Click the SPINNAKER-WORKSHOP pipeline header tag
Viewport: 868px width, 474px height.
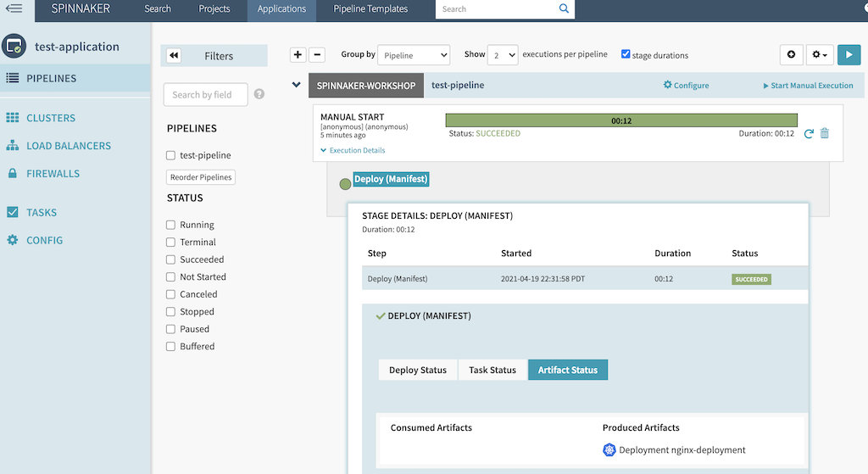tap(366, 86)
